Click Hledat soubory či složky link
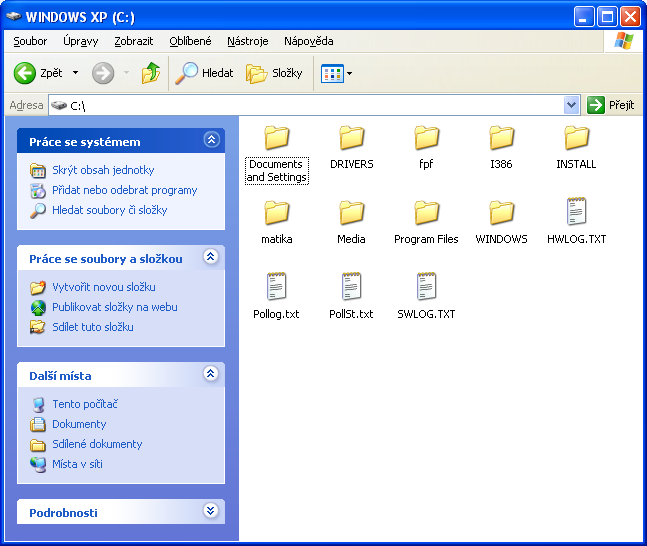Image resolution: width=647 pixels, height=546 pixels. point(109,210)
